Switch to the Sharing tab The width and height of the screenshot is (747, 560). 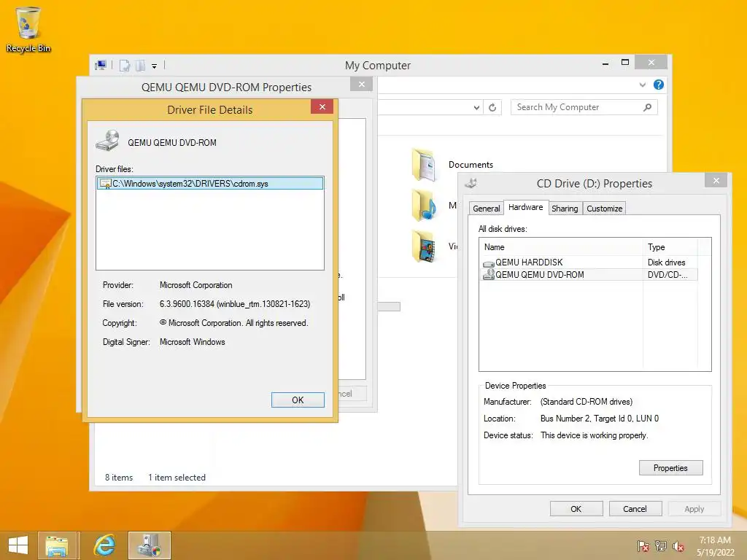pyautogui.click(x=565, y=209)
